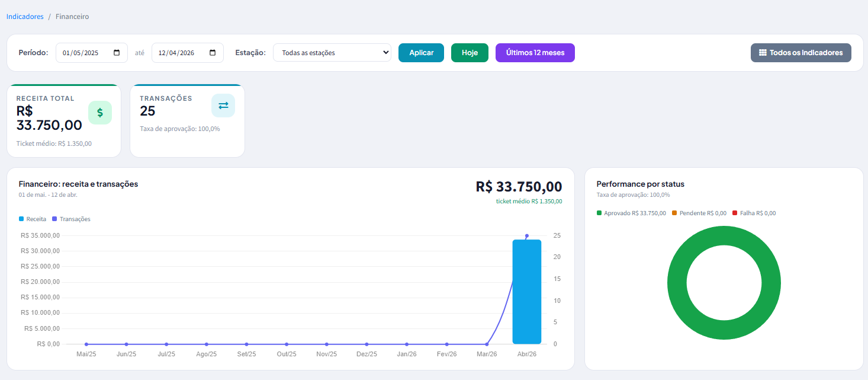Image resolution: width=868 pixels, height=380 pixels.
Task: Click the orange Pendente color square
Action: tap(674, 213)
